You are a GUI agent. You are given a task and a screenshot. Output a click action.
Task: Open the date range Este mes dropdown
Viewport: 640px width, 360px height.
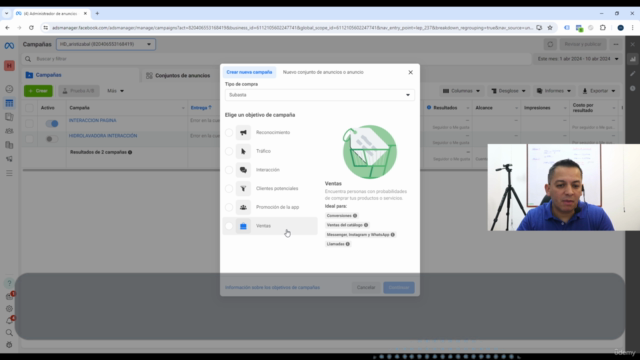(578, 59)
